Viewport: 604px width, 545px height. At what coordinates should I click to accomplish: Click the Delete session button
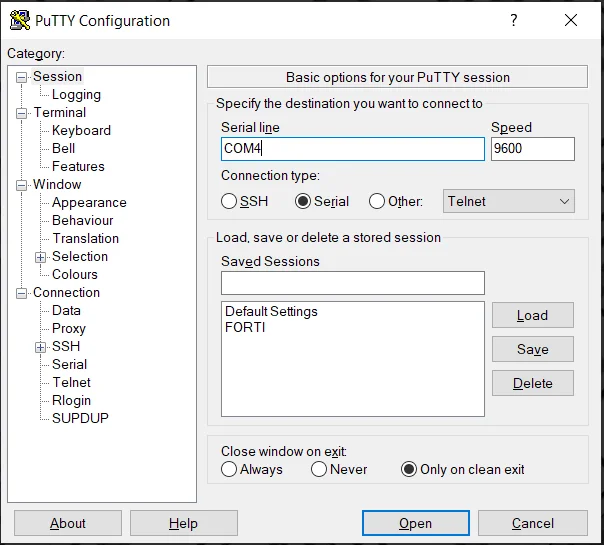pos(533,383)
